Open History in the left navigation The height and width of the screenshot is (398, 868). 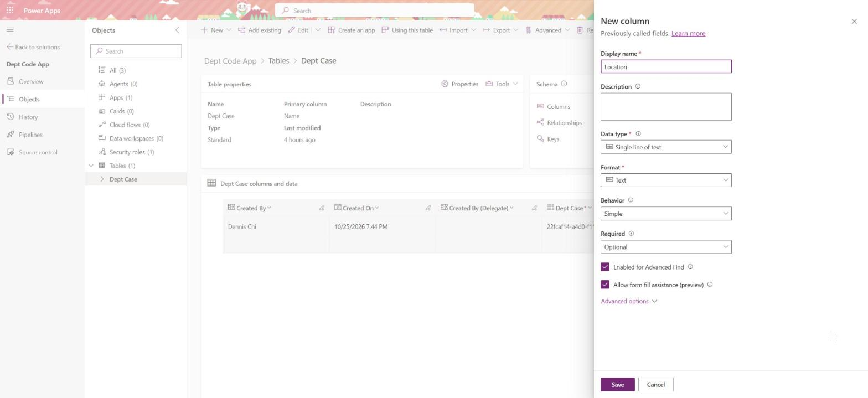tap(28, 117)
